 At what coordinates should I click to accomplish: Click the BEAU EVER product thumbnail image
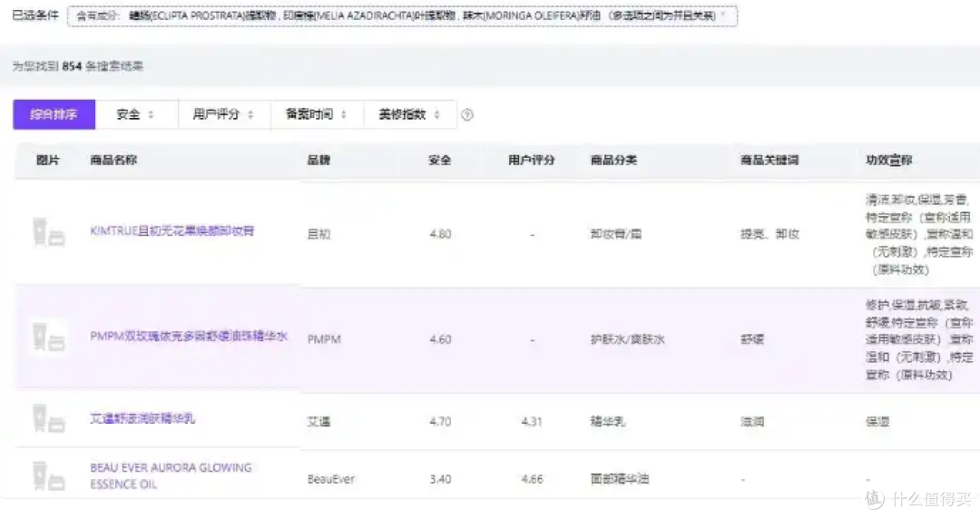(49, 475)
